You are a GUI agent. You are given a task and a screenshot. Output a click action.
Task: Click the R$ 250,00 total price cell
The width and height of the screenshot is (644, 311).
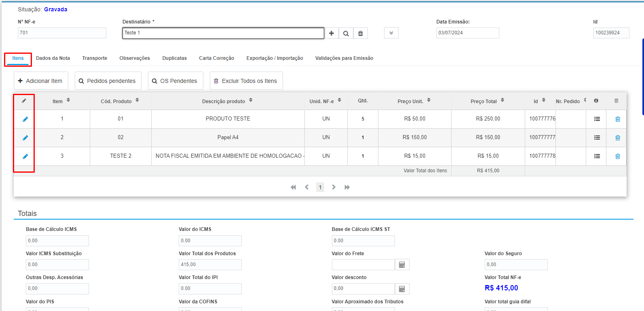point(488,119)
